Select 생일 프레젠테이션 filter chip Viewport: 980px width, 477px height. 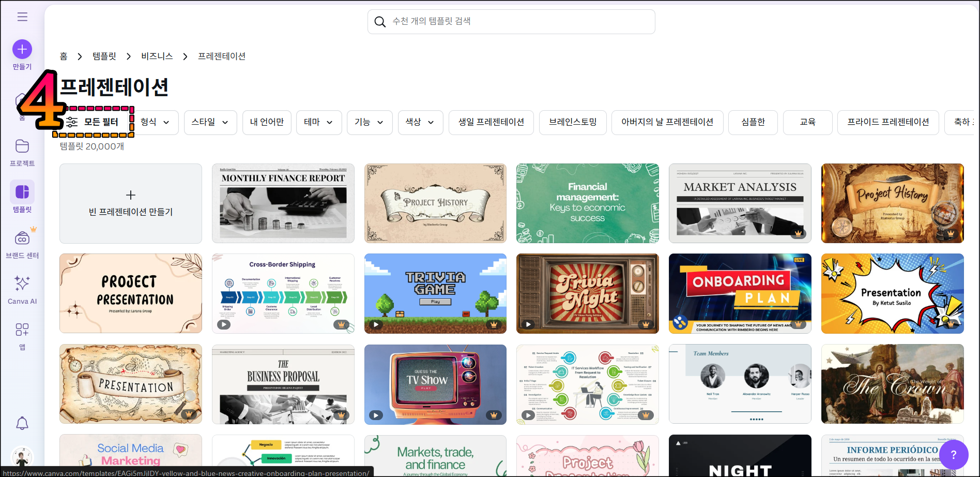point(491,123)
